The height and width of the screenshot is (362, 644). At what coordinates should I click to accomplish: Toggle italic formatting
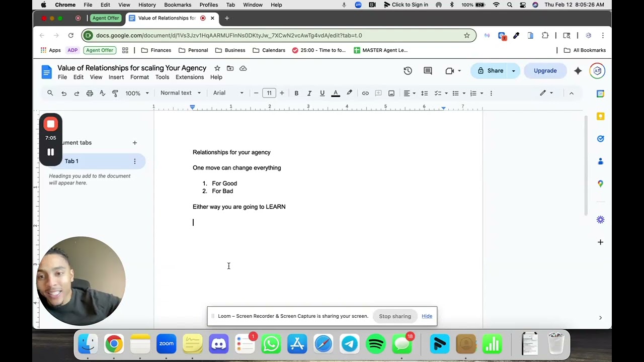(309, 93)
